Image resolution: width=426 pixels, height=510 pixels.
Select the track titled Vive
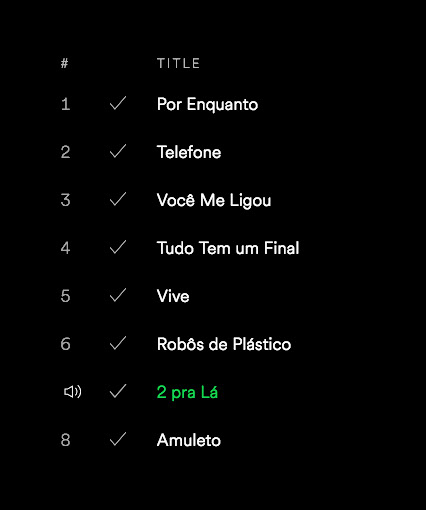(x=173, y=296)
